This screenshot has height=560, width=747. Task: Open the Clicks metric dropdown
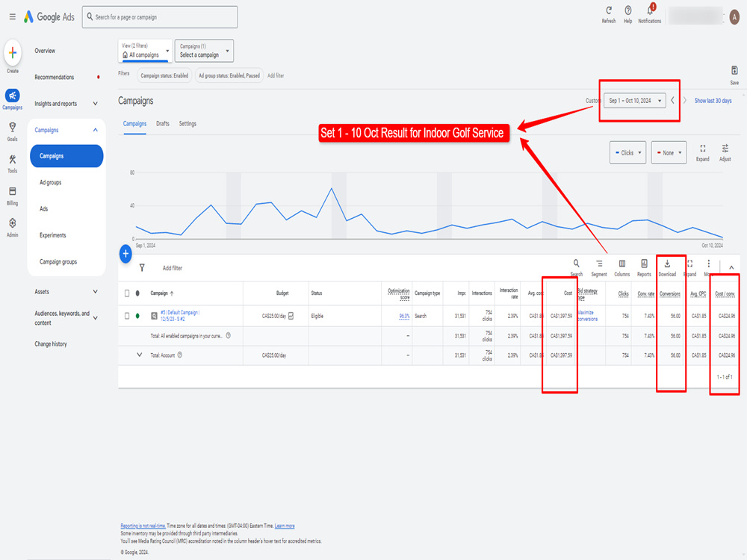628,153
